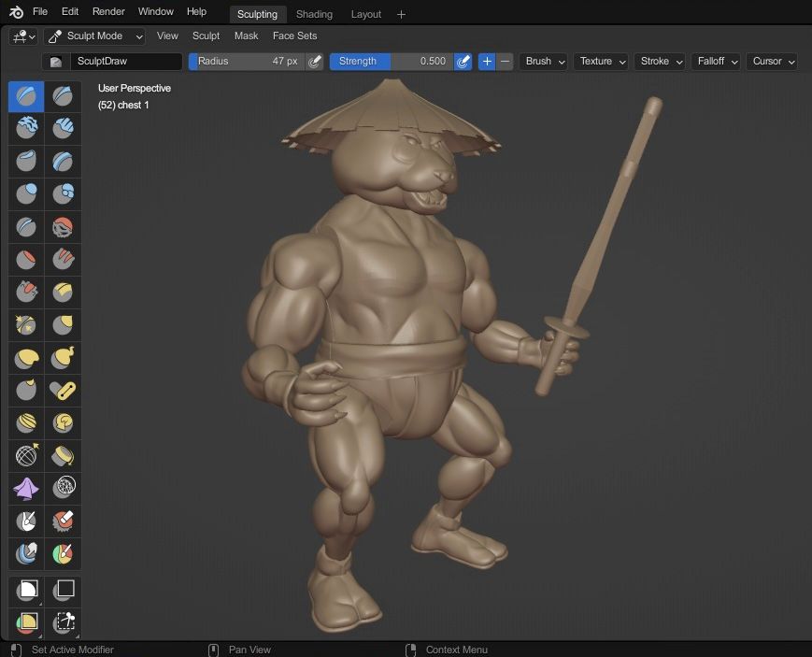Switch to the Shading workspace tab
Viewport: 812px width, 657px height.
(314, 14)
